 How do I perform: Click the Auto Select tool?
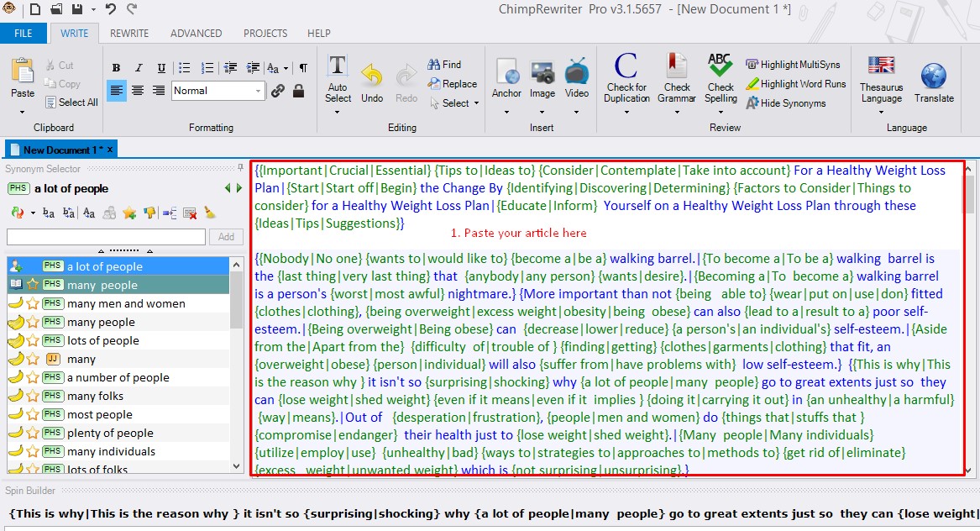point(338,79)
